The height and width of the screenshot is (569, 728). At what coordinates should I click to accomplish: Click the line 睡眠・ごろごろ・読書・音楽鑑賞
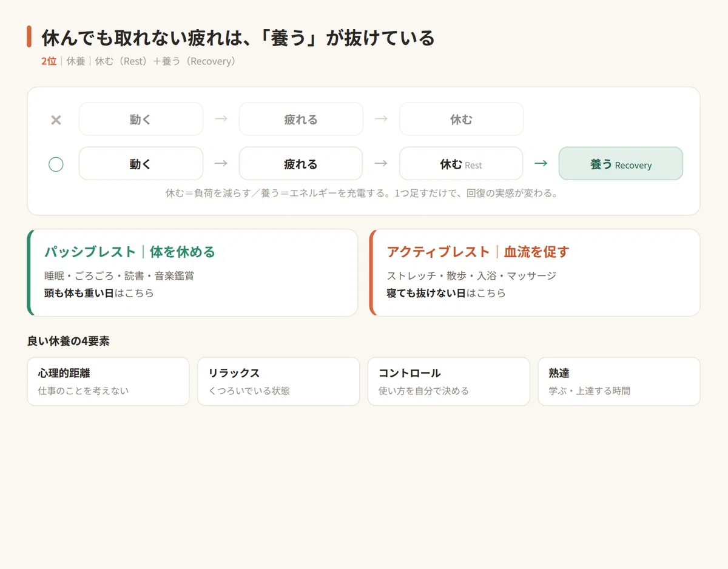(x=120, y=275)
